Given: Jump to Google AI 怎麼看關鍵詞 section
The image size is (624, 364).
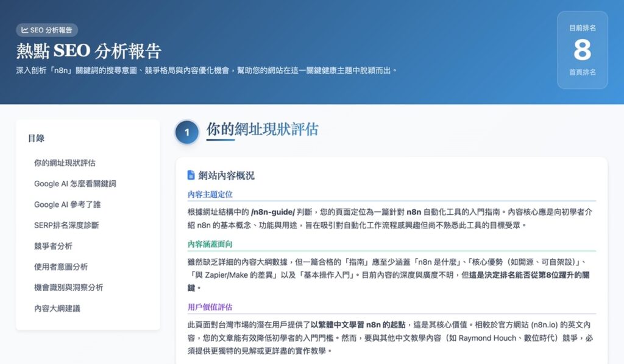Looking at the screenshot, I should (75, 184).
